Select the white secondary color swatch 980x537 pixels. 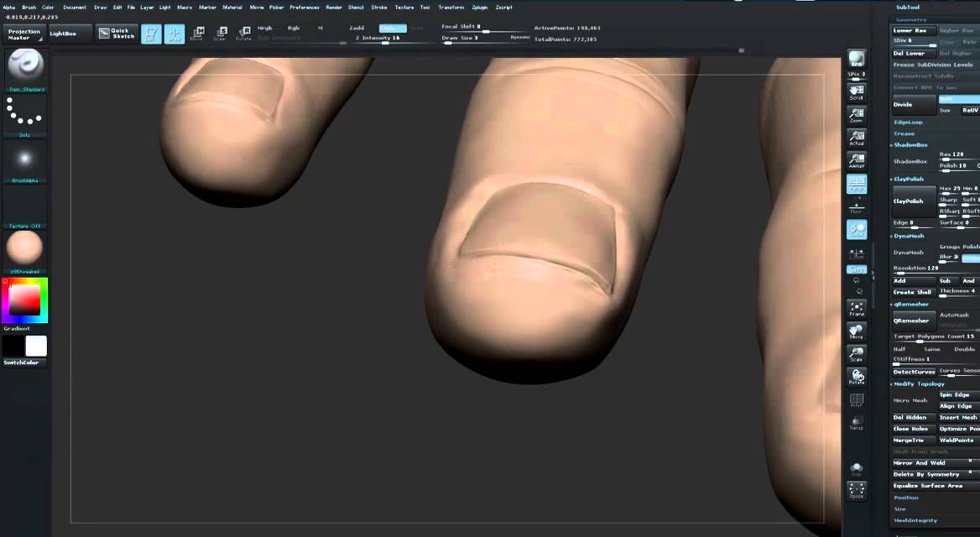[35, 346]
